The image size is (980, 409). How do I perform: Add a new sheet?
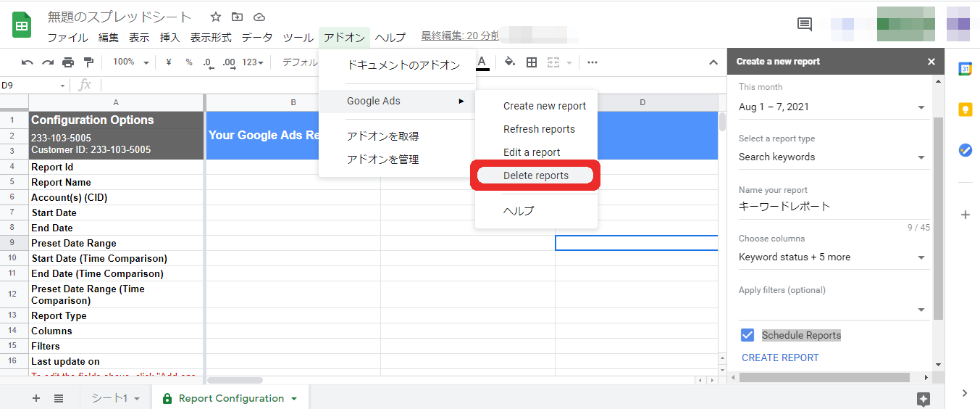coord(36,398)
